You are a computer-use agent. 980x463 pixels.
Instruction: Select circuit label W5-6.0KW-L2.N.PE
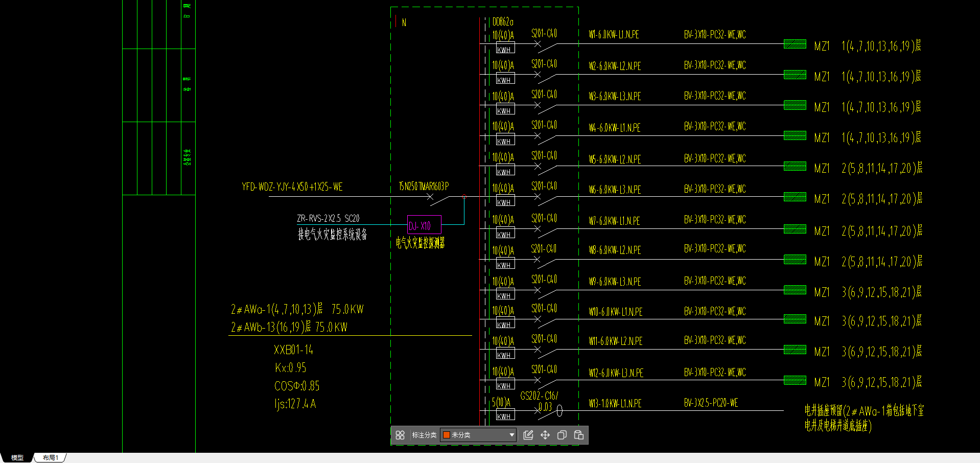pyautogui.click(x=615, y=159)
